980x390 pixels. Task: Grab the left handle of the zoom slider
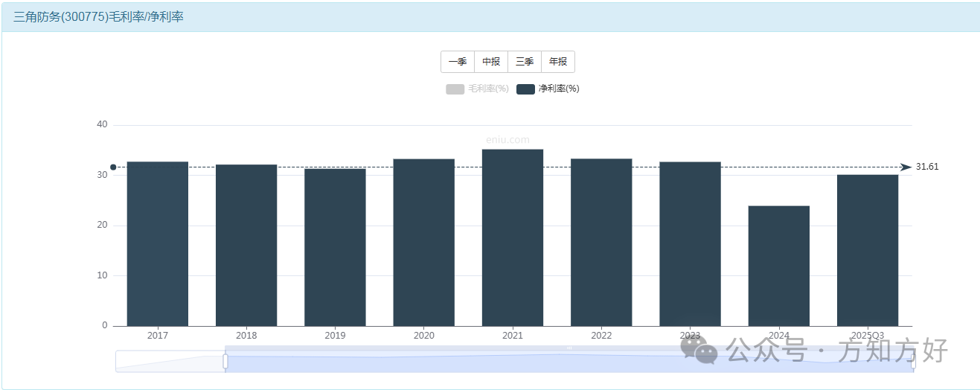225,361
